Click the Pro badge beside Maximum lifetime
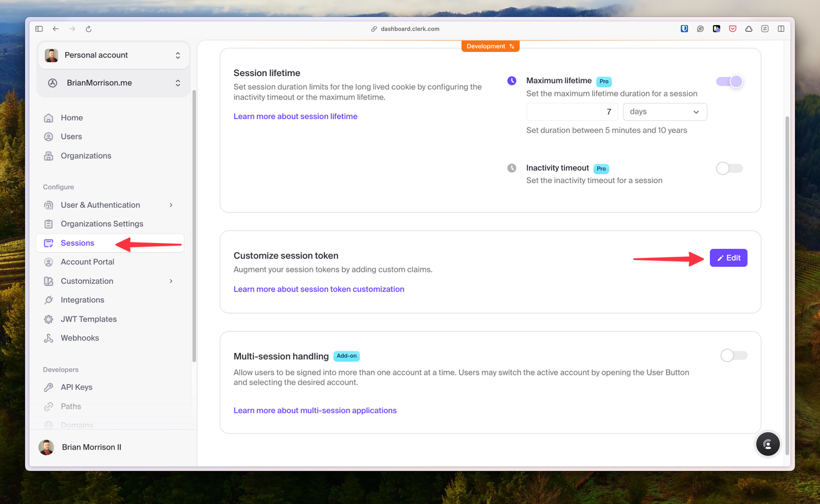The width and height of the screenshot is (820, 504). [604, 81]
